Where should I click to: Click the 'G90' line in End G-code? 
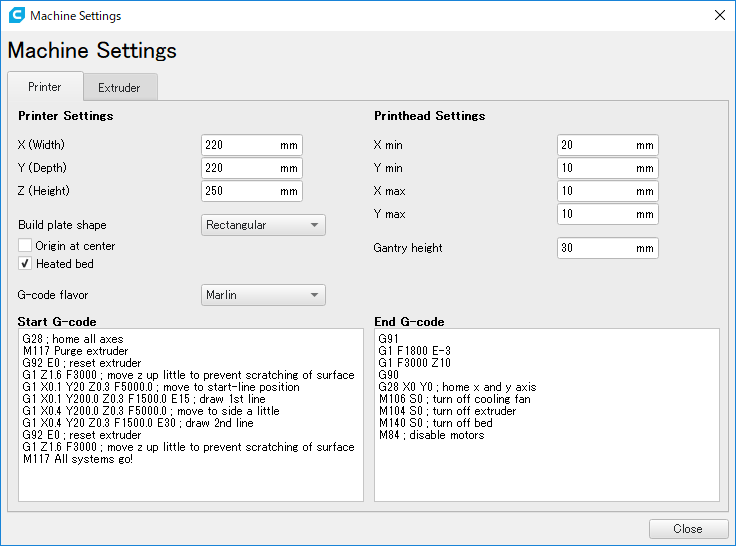point(388,375)
